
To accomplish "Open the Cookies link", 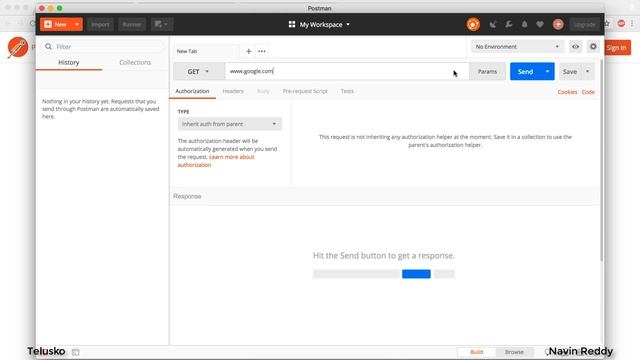I will click(567, 92).
